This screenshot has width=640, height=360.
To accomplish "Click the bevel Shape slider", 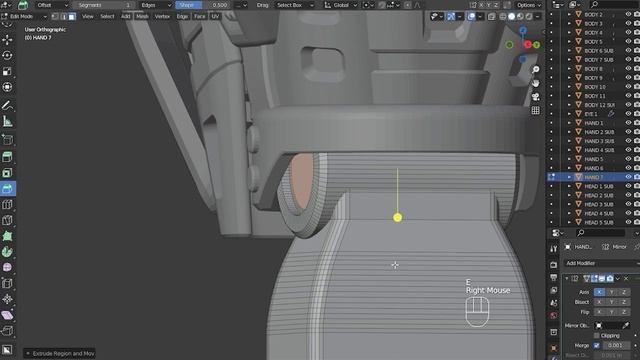I will tap(203, 5).
